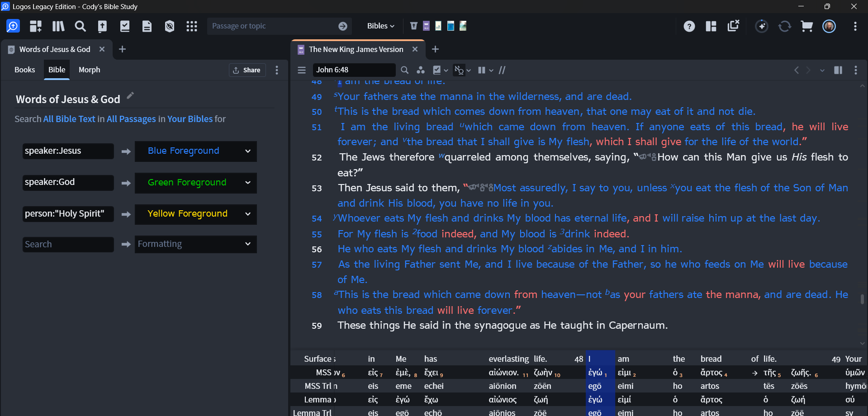Open the Library books icon
The height and width of the screenshot is (416, 868).
click(58, 26)
